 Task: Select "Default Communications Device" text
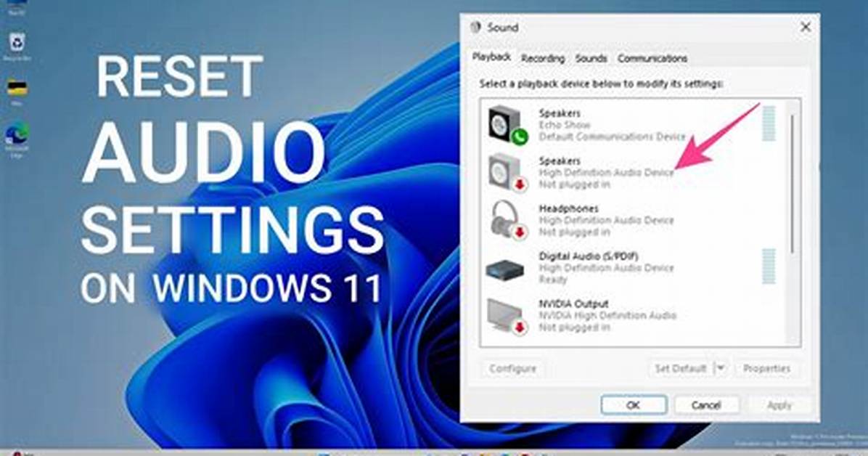coord(612,137)
